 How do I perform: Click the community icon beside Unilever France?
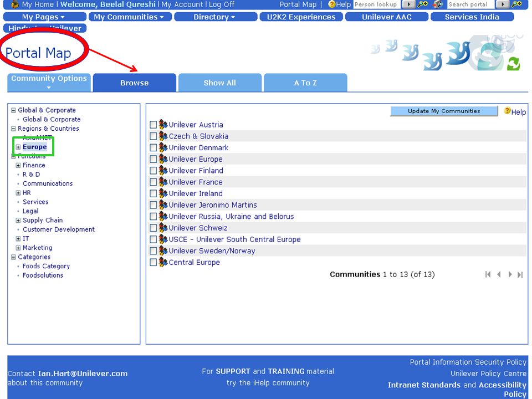[163, 182]
